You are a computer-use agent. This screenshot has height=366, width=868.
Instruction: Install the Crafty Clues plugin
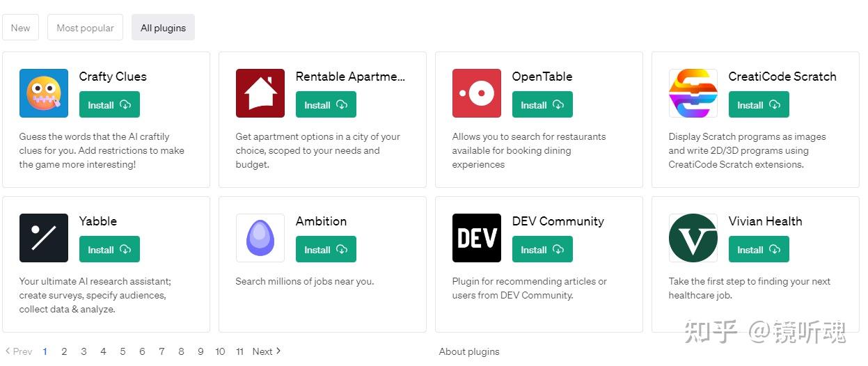tap(109, 105)
